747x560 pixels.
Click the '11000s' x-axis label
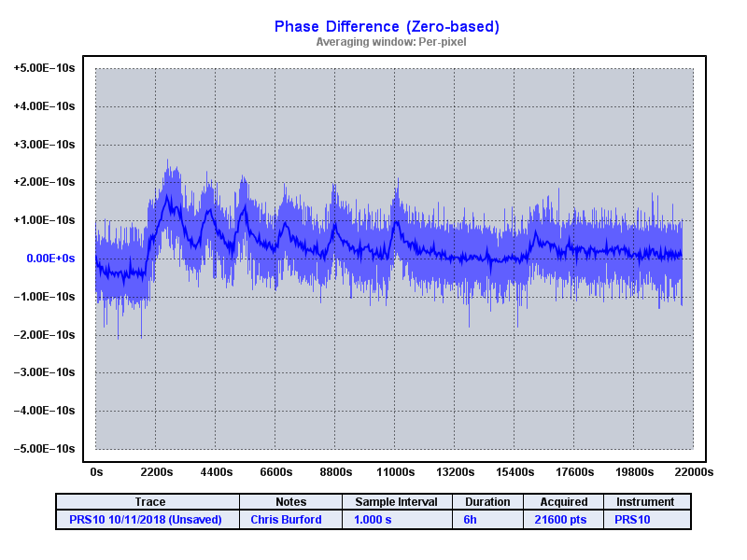pos(395,472)
